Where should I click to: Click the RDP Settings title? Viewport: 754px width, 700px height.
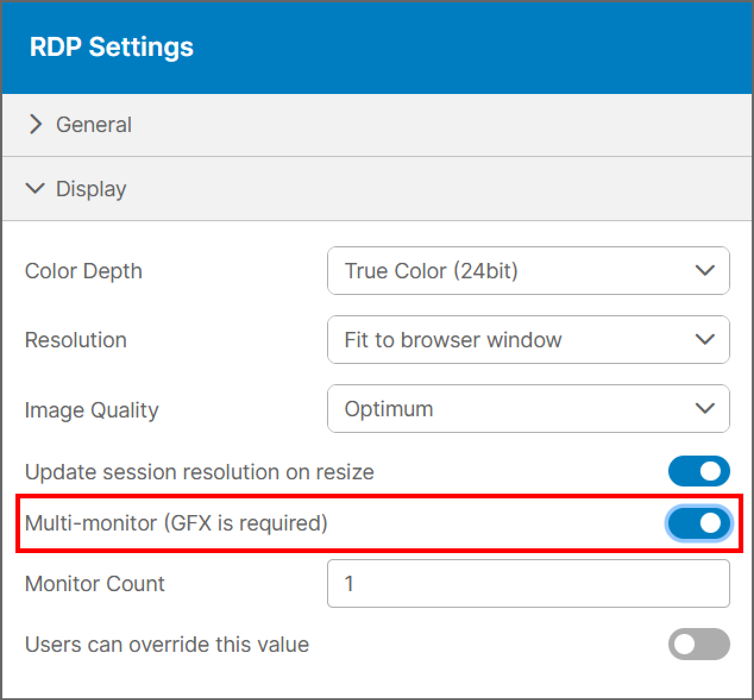pos(112,47)
